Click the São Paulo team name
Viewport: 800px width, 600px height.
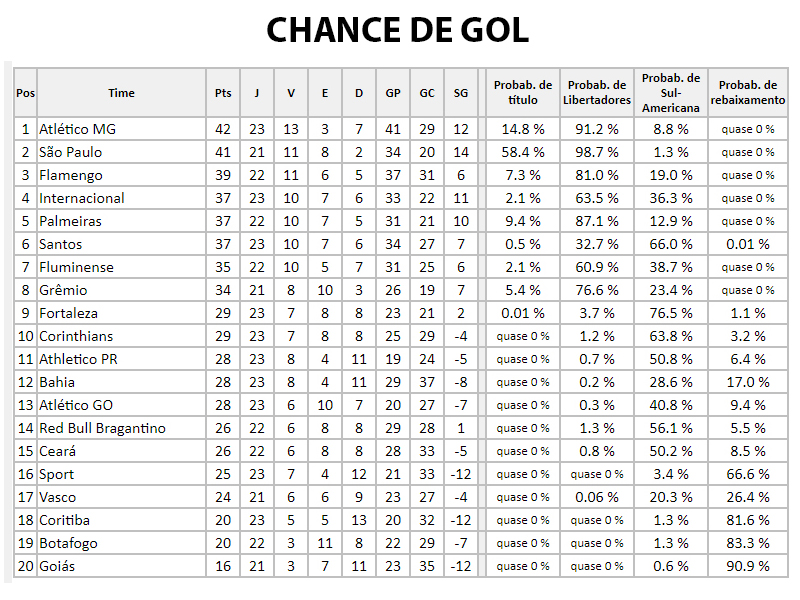71,152
